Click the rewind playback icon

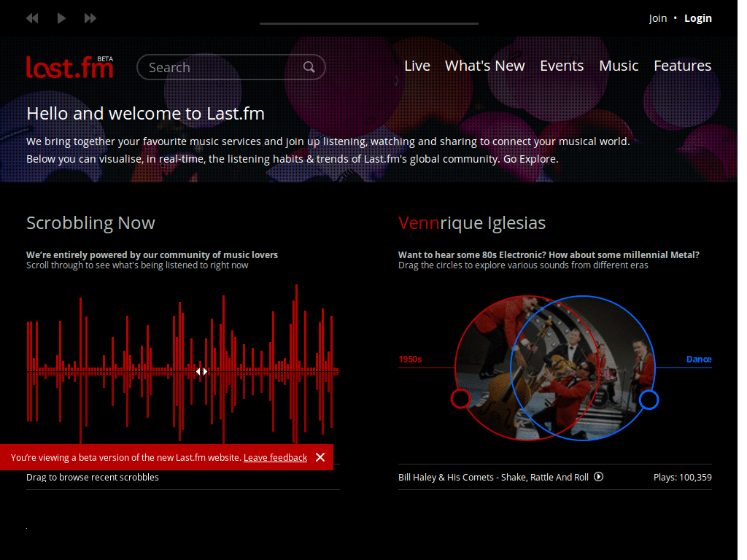pos(31,18)
